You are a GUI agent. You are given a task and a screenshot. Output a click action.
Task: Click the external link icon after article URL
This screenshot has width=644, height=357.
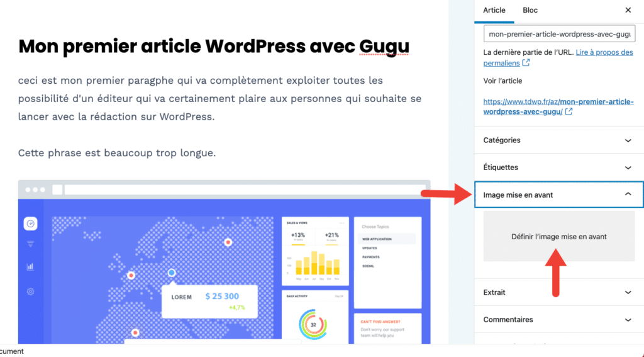click(x=569, y=111)
